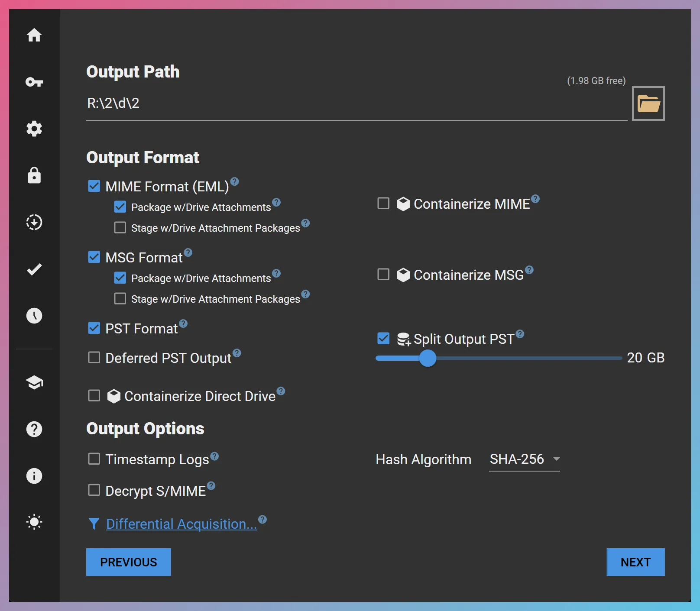The width and height of the screenshot is (700, 611).
Task: Disable Split Output PST
Action: point(383,339)
